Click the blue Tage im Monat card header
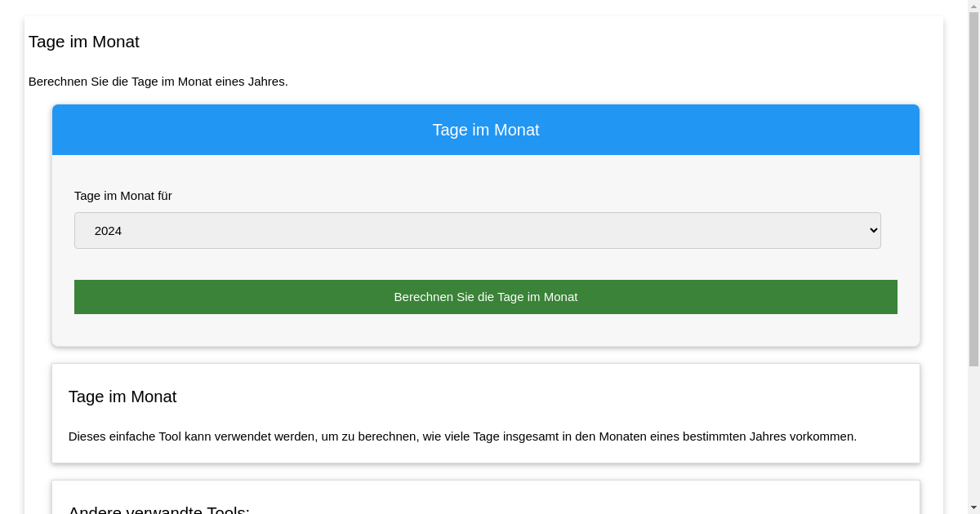The height and width of the screenshot is (514, 980). (x=485, y=130)
